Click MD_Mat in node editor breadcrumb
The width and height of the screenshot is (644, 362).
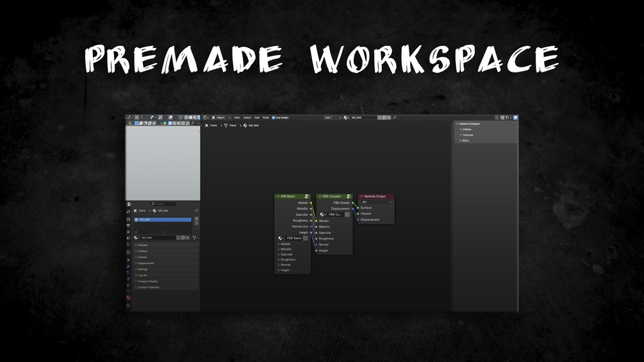pyautogui.click(x=251, y=126)
